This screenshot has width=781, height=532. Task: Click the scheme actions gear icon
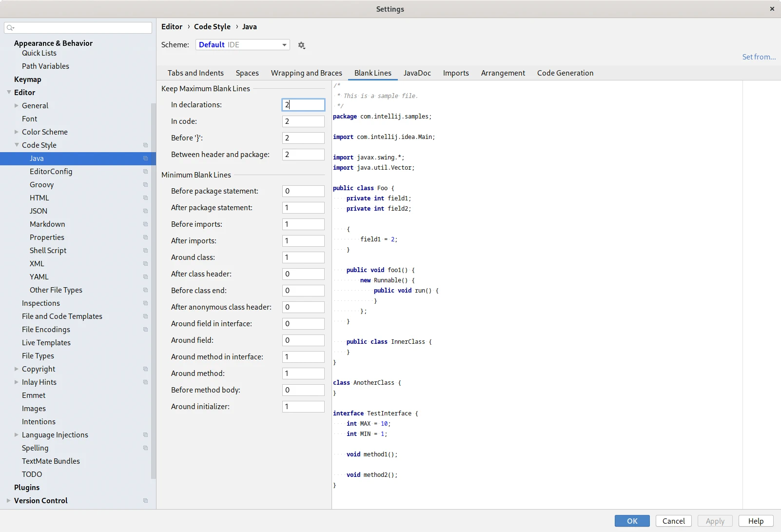pos(301,45)
